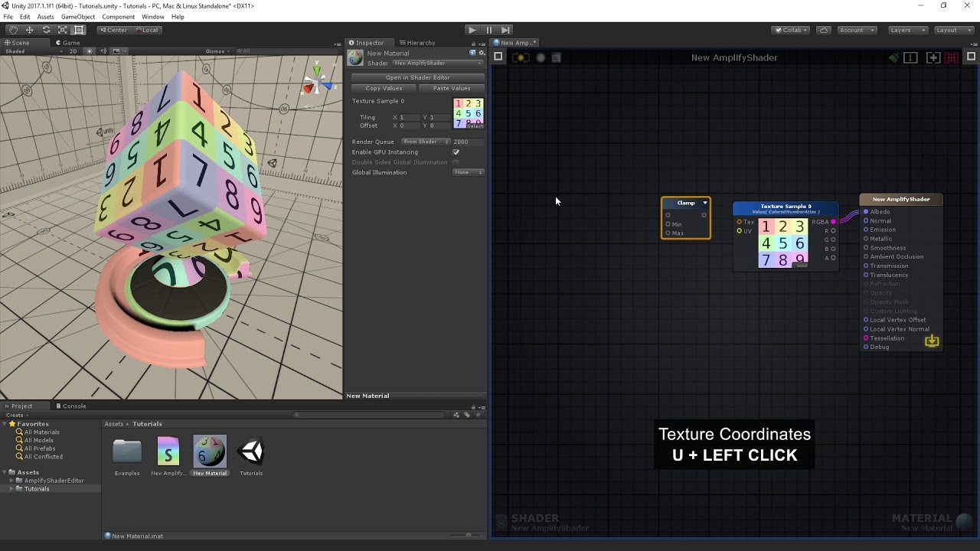Select the Rotate tool
Viewport: 980px width, 551px height.
[x=46, y=30]
